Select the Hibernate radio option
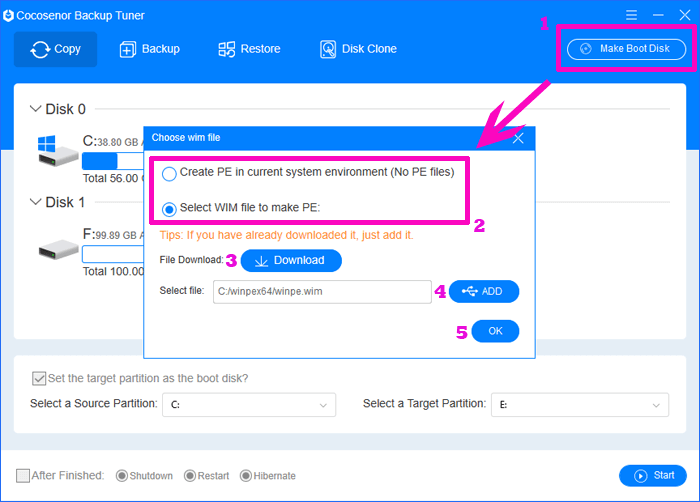The width and height of the screenshot is (700, 502). pyautogui.click(x=246, y=476)
